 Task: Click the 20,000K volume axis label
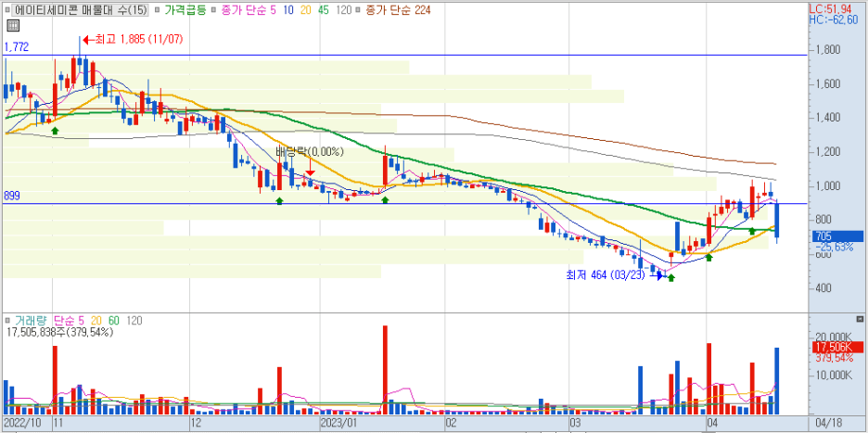point(835,337)
